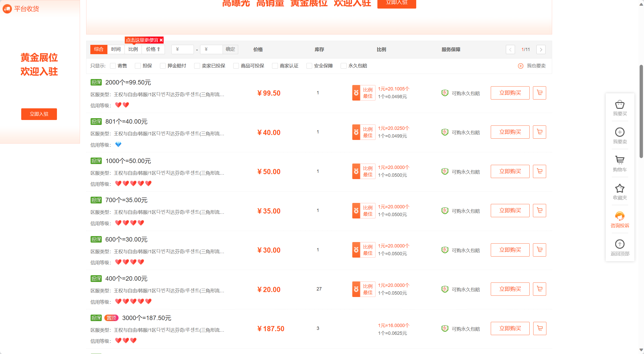Enable the 寄售 filter checkbox
This screenshot has height=354, width=644.
click(x=113, y=66)
